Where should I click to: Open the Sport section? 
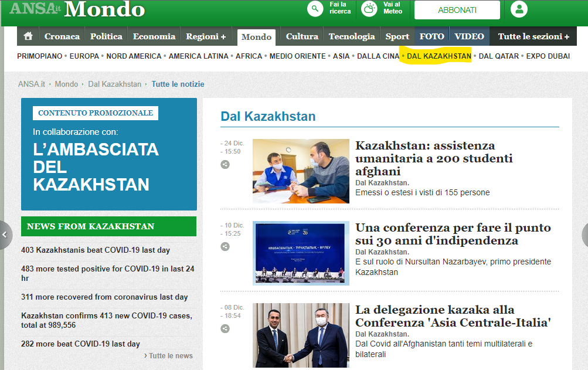[x=397, y=36]
